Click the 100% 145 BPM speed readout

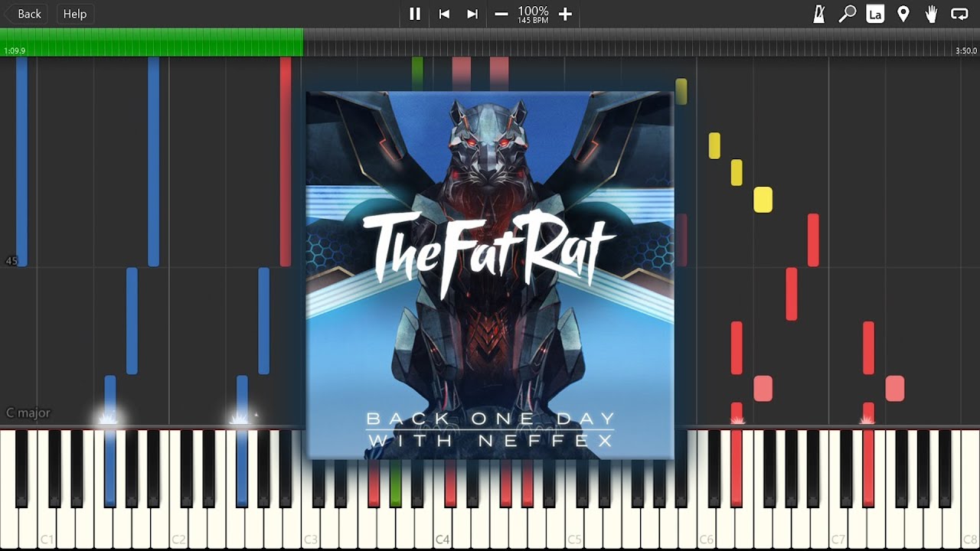pyautogui.click(x=533, y=14)
